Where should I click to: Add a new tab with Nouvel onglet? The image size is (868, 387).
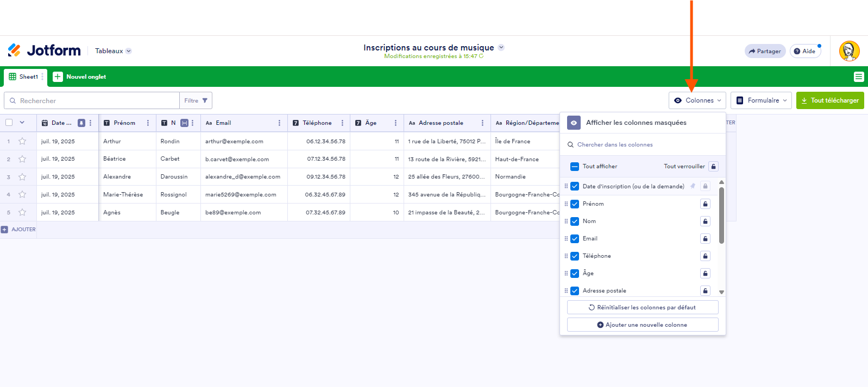tap(80, 77)
